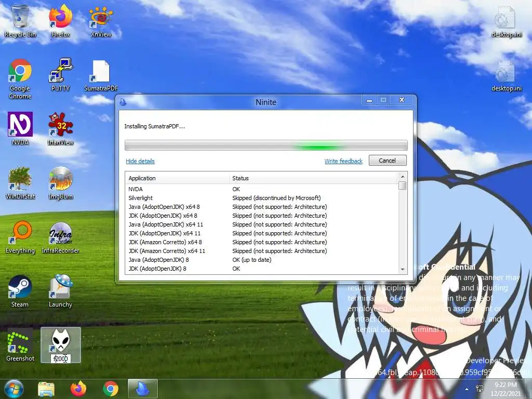
Task: Select the Everything search desktop shortcut
Action: pyautogui.click(x=20, y=237)
